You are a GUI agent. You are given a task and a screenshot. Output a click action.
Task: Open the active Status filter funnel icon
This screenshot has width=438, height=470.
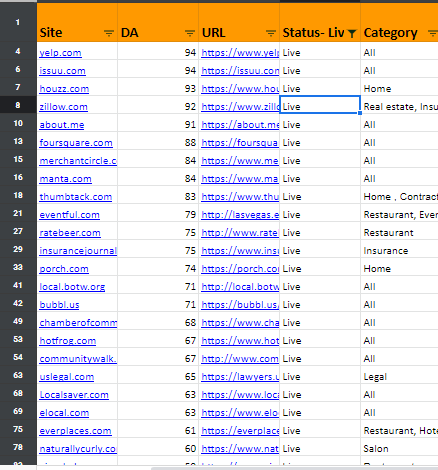point(352,33)
